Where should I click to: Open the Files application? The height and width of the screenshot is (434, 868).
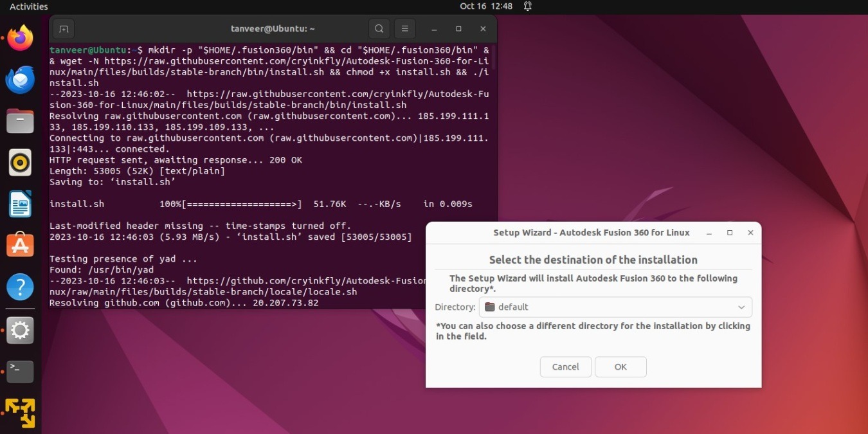(x=19, y=120)
